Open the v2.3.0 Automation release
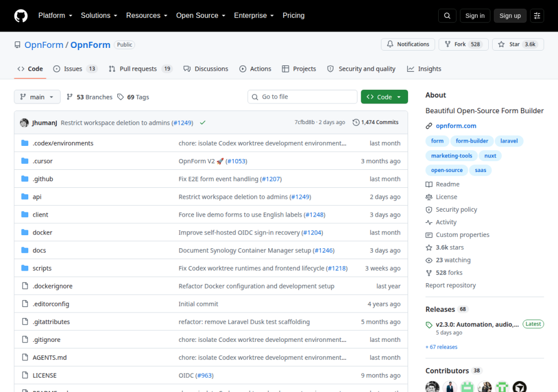 [477, 324]
